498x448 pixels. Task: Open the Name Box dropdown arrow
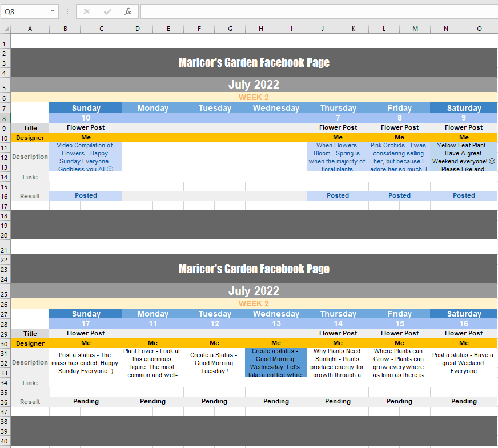53,11
